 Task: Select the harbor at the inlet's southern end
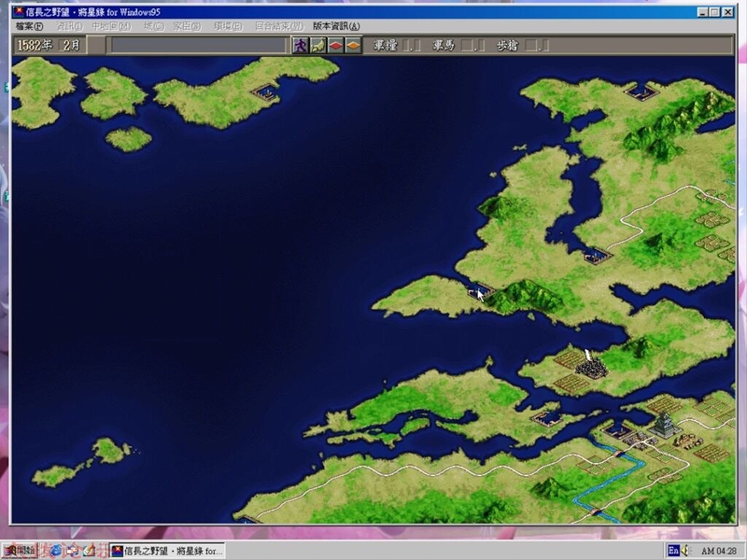point(598,256)
